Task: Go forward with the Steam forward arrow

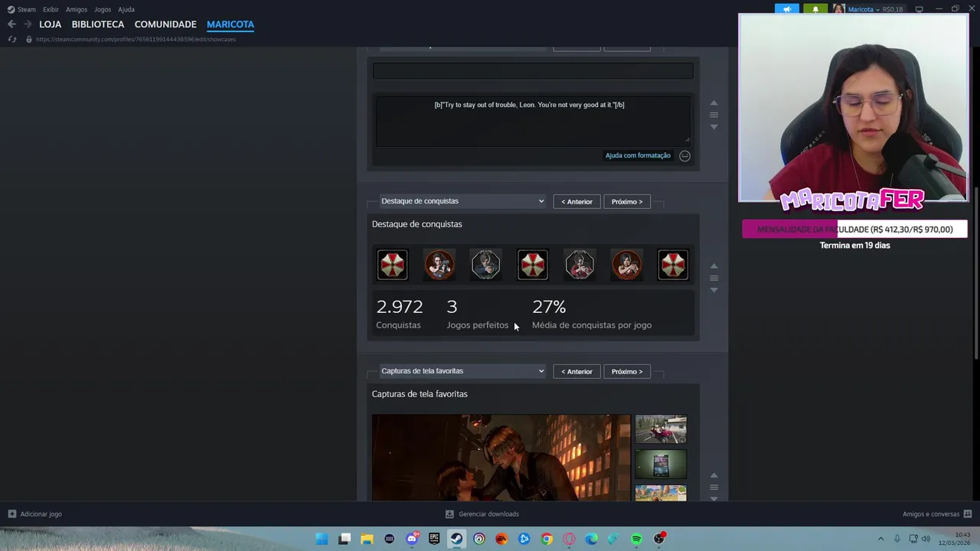Action: [x=28, y=24]
